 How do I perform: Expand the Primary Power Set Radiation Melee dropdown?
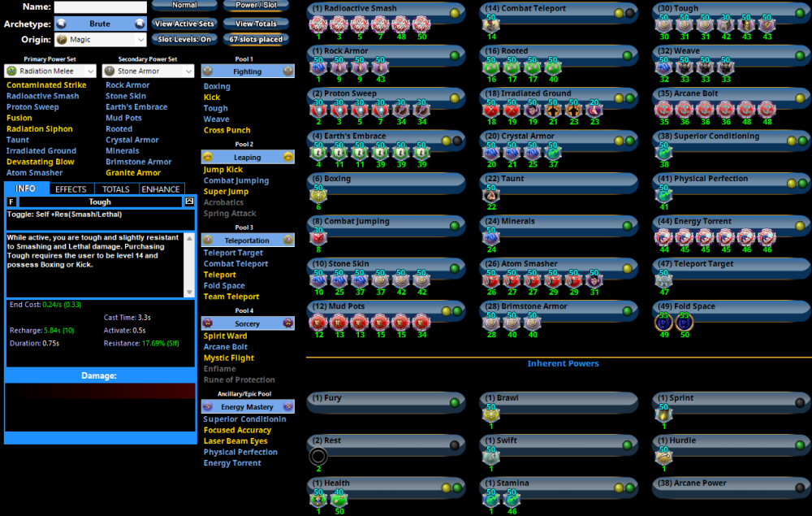50,72
